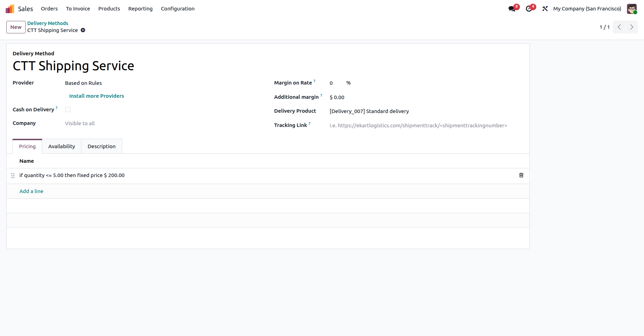The width and height of the screenshot is (644, 336).
Task: Open the Sales app home icon
Action: tap(10, 9)
